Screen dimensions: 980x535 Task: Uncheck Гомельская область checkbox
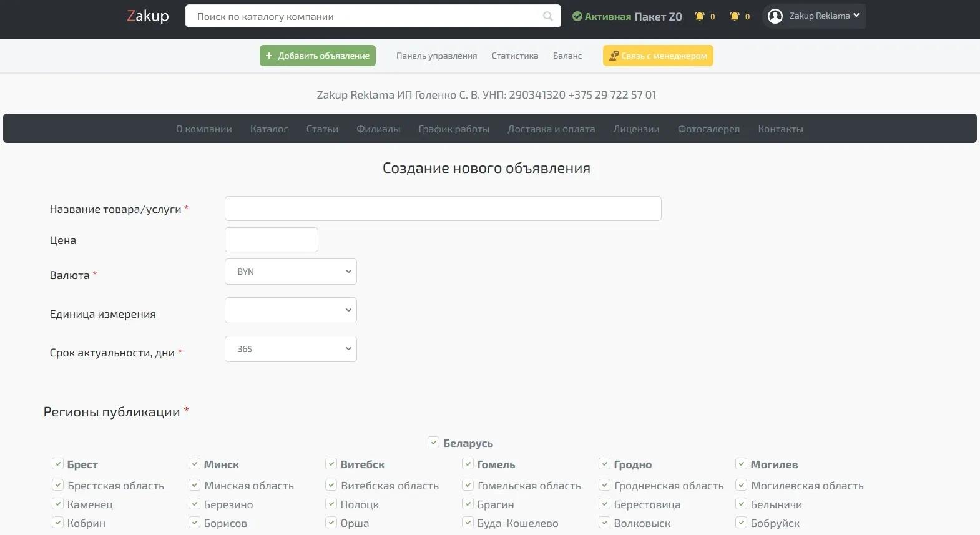468,485
